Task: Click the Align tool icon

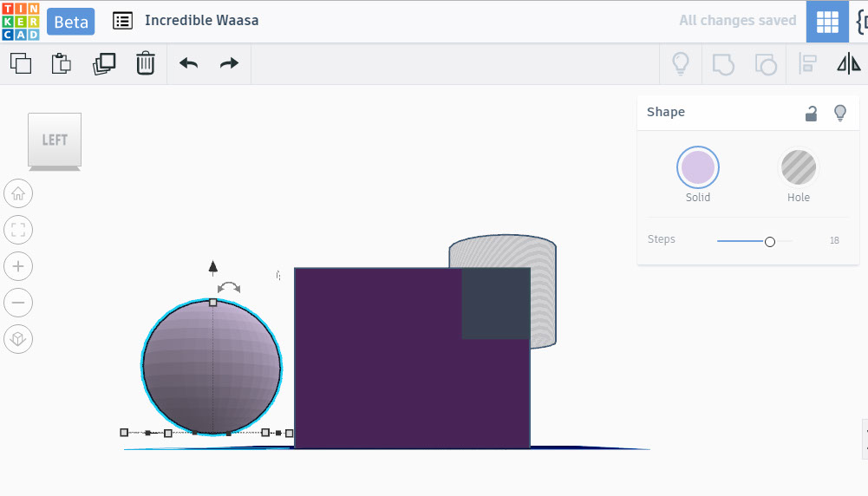Action: click(x=808, y=63)
